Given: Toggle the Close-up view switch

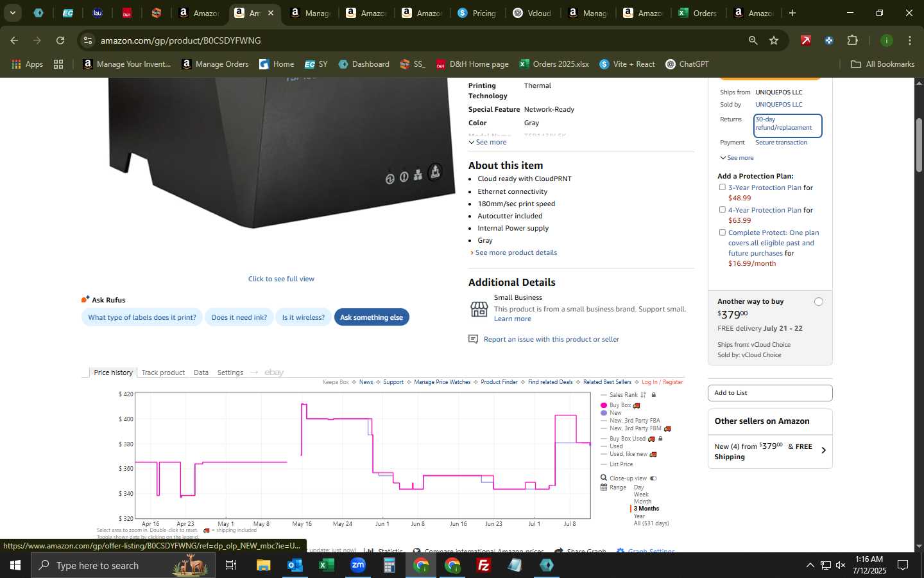Looking at the screenshot, I should coord(653,478).
